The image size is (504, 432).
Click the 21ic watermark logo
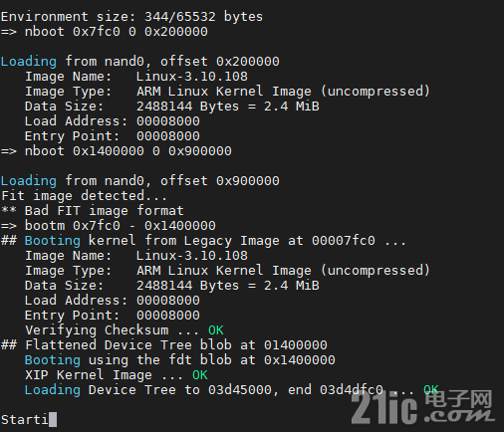coord(422,407)
